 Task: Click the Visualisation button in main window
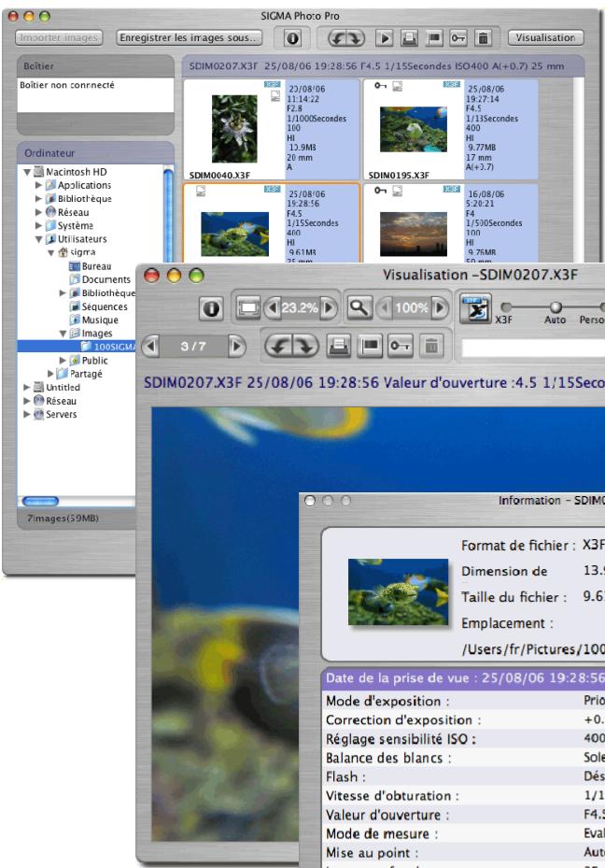545,38
